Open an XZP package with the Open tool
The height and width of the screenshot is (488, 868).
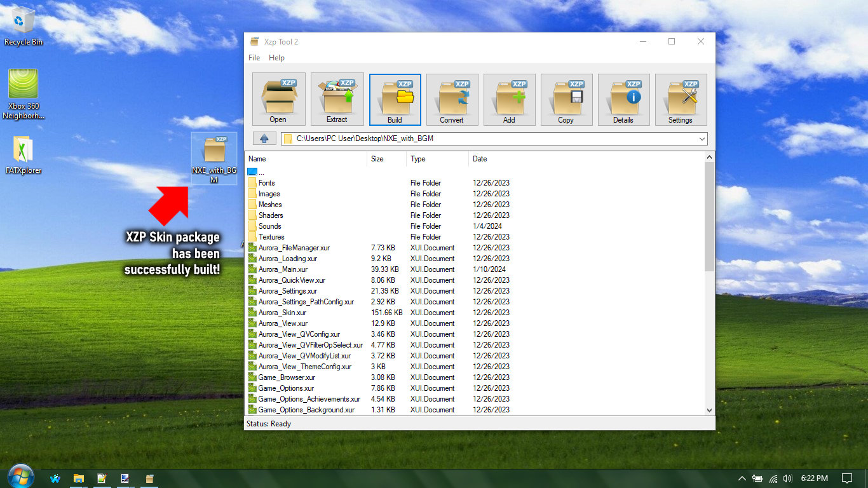278,99
